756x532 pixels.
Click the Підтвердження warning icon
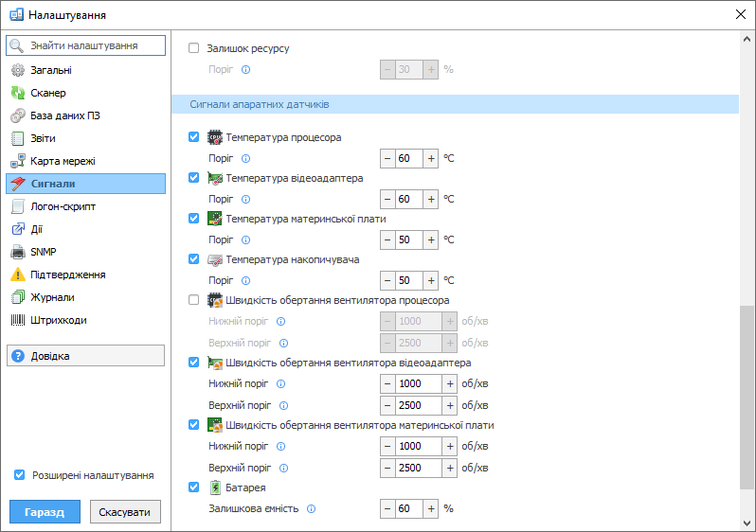point(17,275)
